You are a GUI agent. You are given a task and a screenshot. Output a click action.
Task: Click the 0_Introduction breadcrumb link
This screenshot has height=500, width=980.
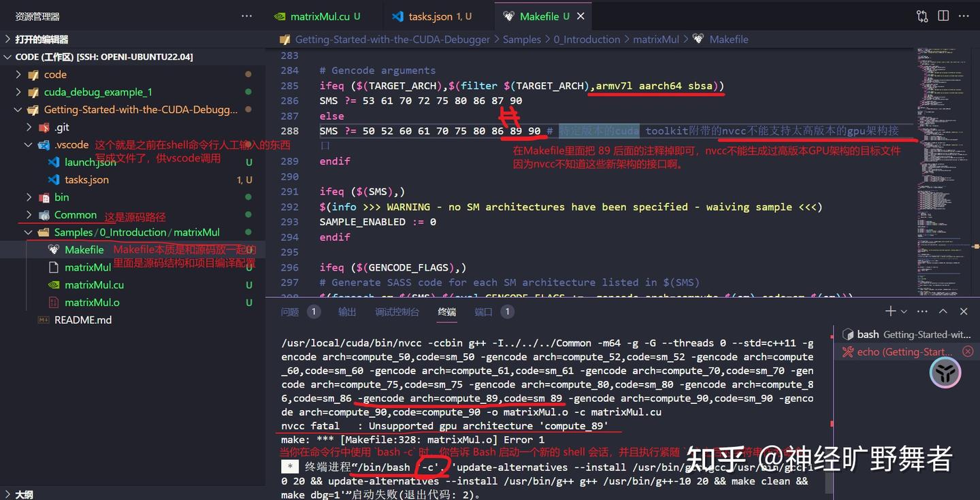(x=587, y=39)
